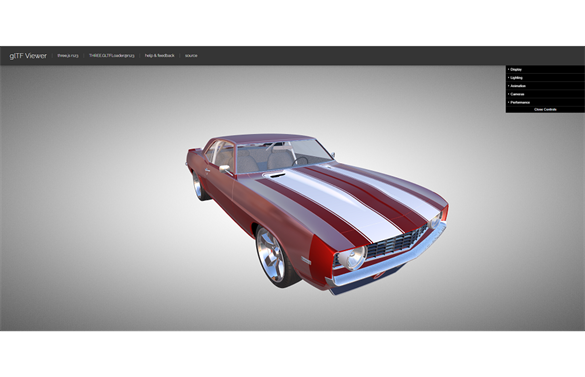Open the three.js version link
The width and height of the screenshot is (585, 377).
pos(68,56)
